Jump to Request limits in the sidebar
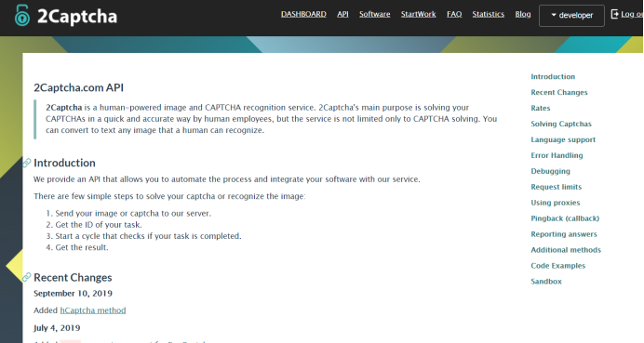The width and height of the screenshot is (644, 343). tap(557, 187)
